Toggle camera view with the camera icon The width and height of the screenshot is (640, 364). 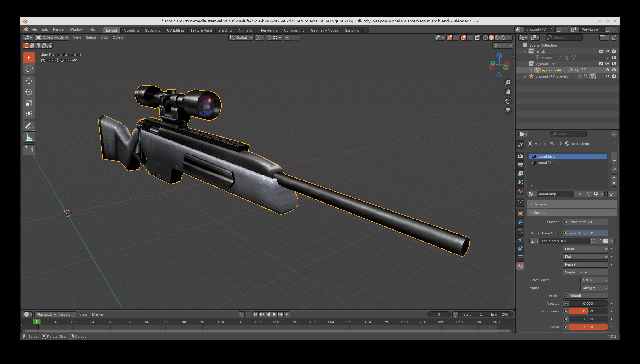click(508, 101)
